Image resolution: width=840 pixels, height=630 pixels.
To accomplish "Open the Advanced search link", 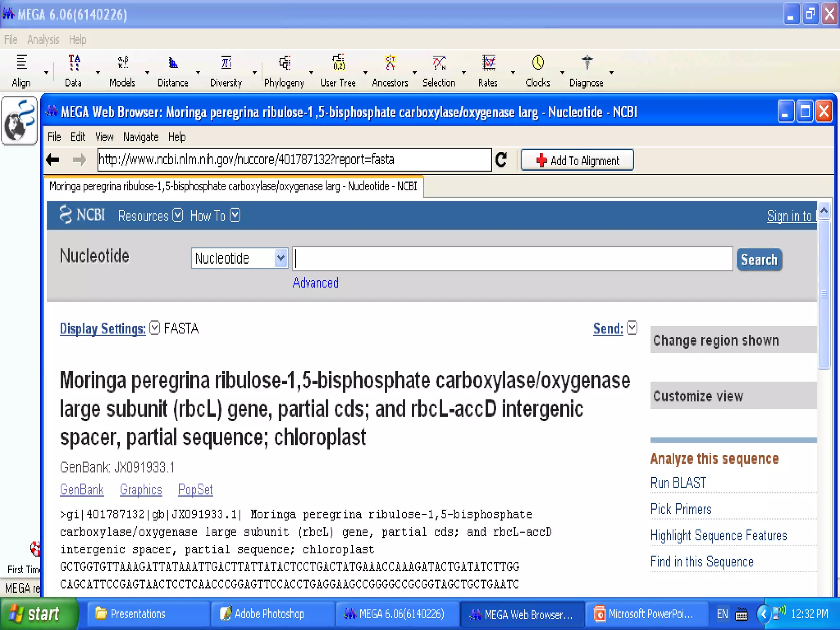I will click(x=315, y=283).
